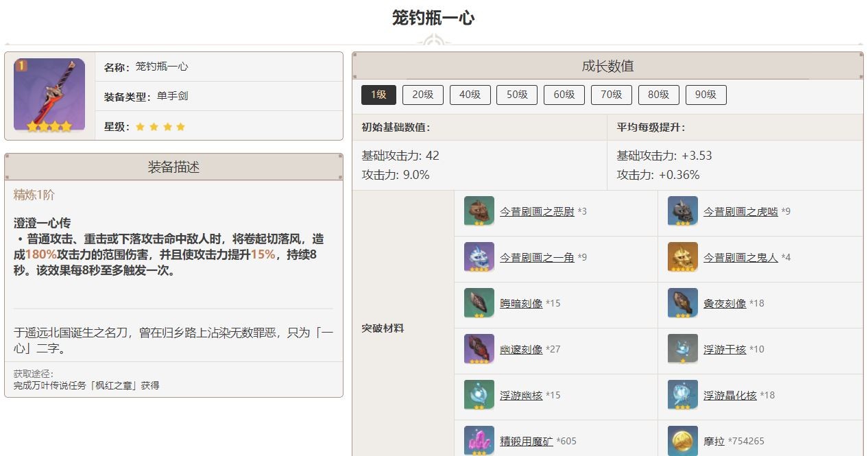Click the 成长数值 section header

tap(607, 66)
